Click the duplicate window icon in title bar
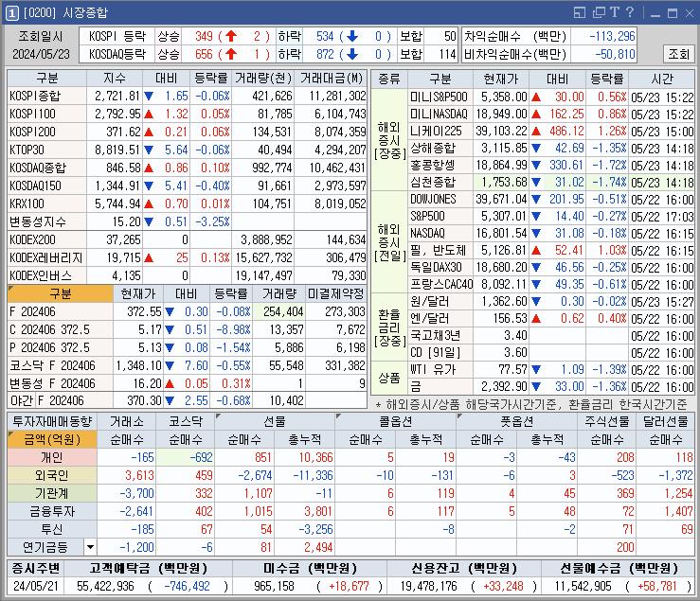The height and width of the screenshot is (601, 700). [599, 12]
